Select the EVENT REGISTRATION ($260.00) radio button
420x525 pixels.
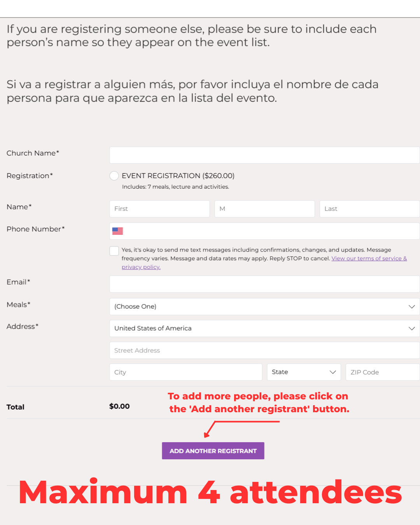[x=114, y=176]
